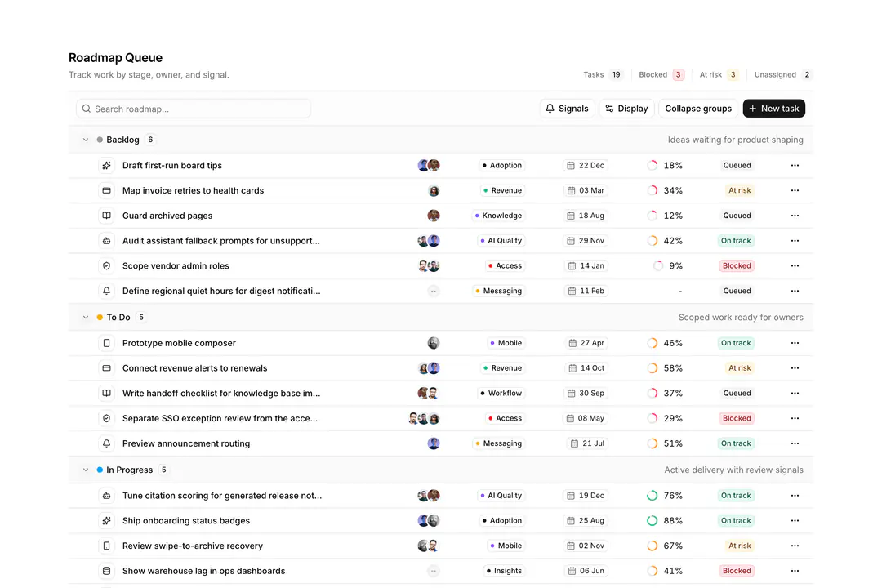Open more options for Scope vendor admin roles
This screenshot has width=882, height=588.
[795, 265]
